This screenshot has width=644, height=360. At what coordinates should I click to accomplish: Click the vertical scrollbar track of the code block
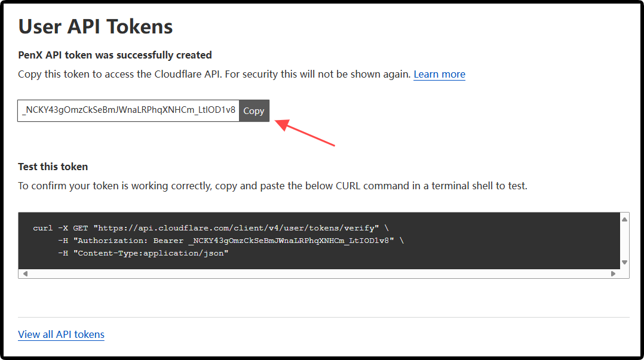[x=624, y=241]
